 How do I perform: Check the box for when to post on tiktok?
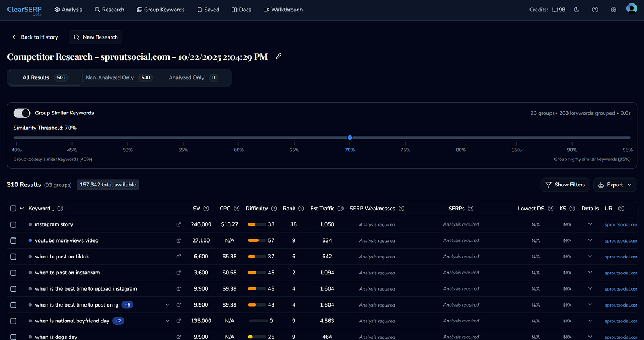[13, 257]
